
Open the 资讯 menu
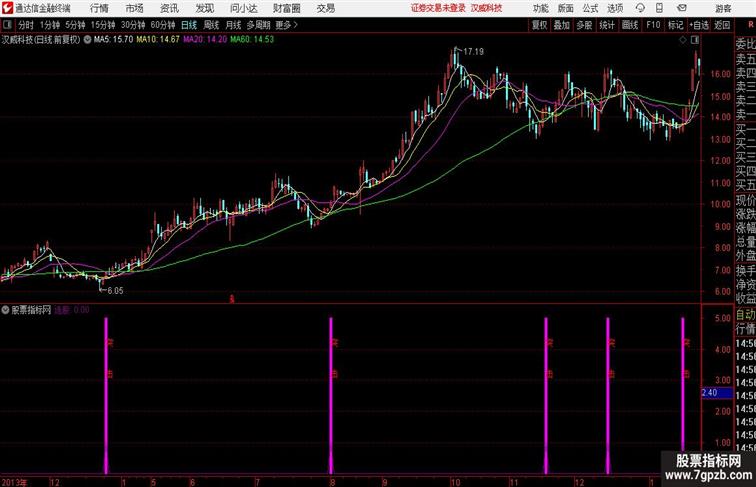169,8
